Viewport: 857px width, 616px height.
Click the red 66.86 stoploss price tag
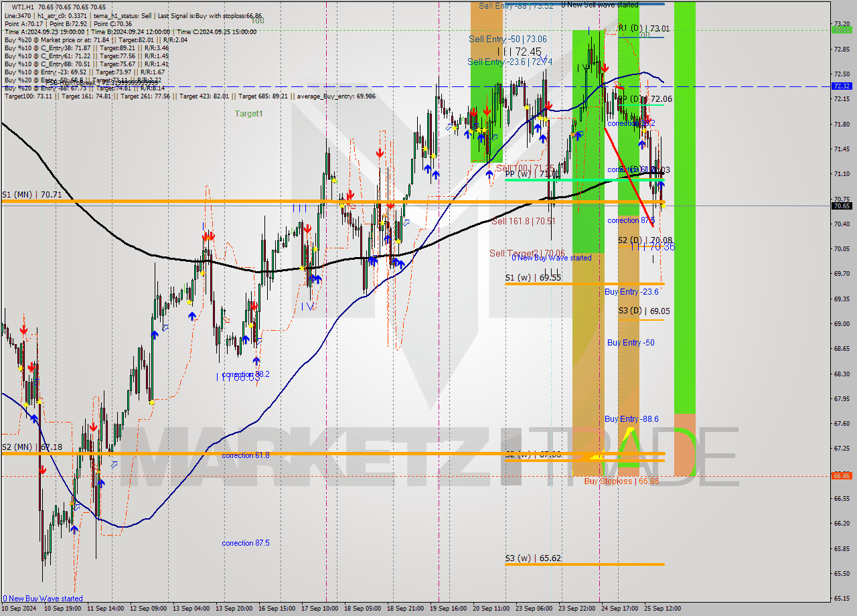tap(842, 476)
